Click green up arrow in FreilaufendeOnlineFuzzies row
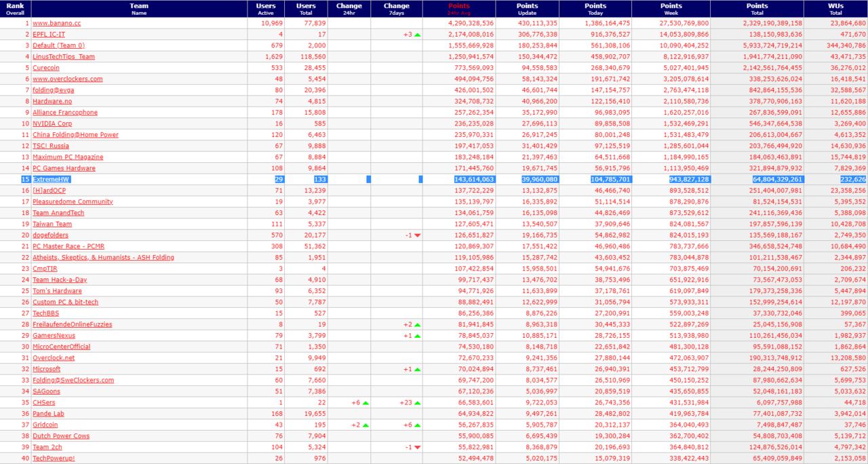 (418, 325)
